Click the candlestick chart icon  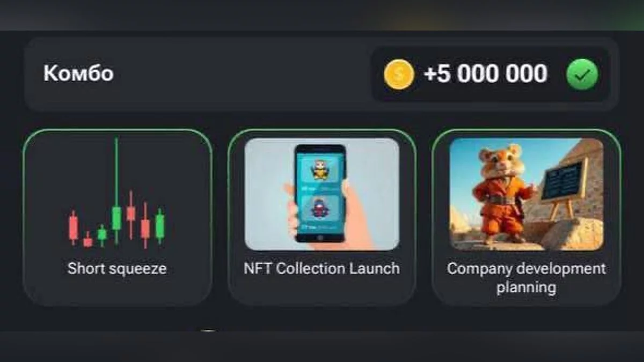tap(116, 193)
